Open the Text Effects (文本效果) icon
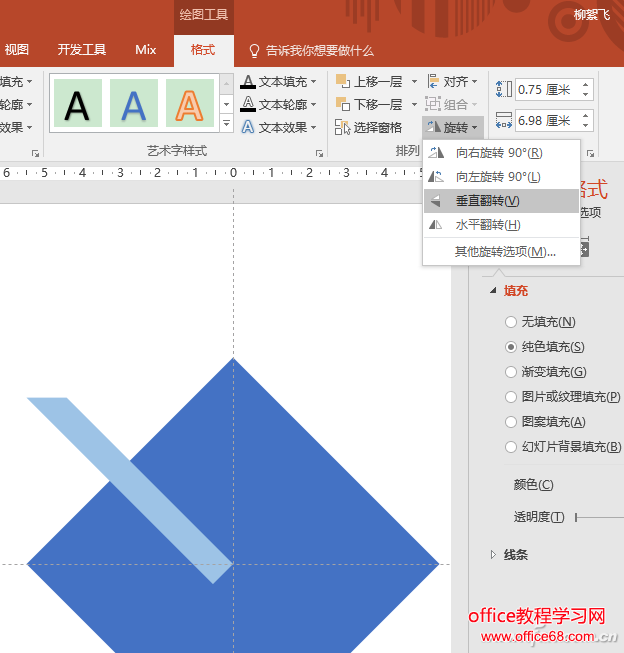624x653 pixels. click(x=248, y=127)
